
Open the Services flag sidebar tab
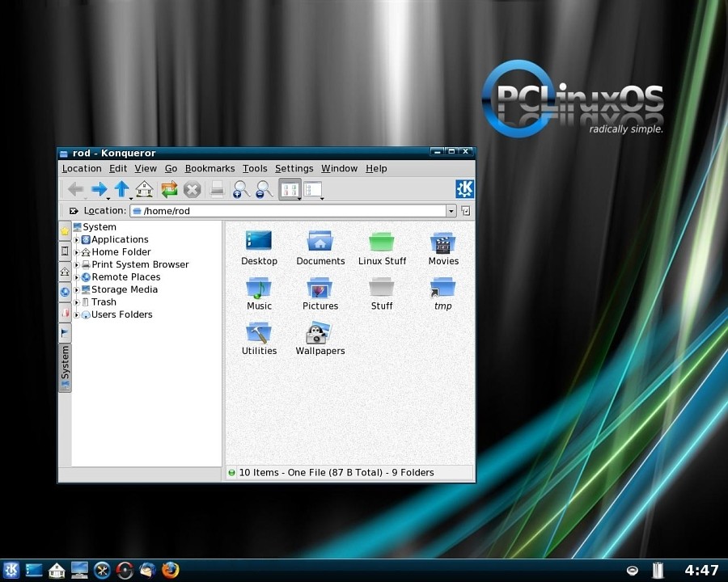65,333
